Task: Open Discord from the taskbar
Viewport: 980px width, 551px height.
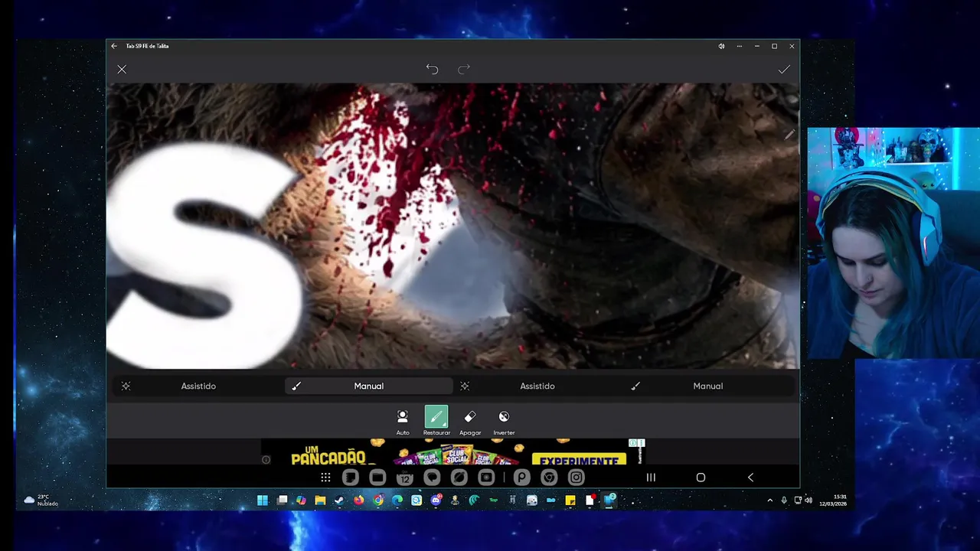Action: 436,500
